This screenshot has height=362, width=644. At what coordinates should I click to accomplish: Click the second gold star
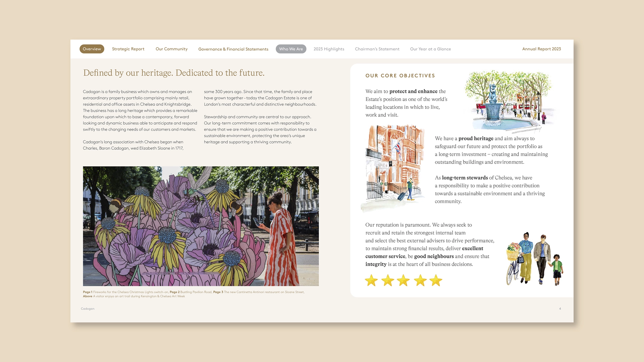[387, 280]
